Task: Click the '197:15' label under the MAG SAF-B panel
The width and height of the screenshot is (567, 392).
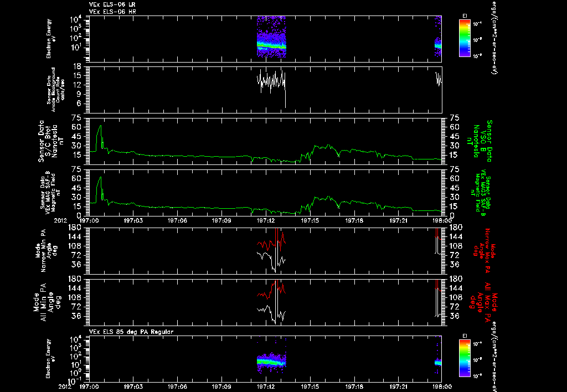Action: click(310, 220)
